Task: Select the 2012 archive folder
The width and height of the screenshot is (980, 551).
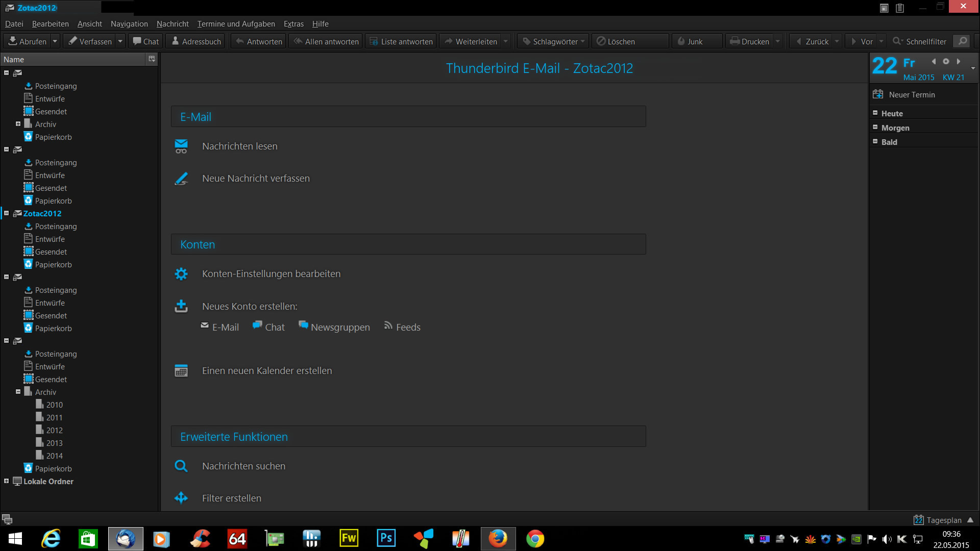Action: coord(54,430)
